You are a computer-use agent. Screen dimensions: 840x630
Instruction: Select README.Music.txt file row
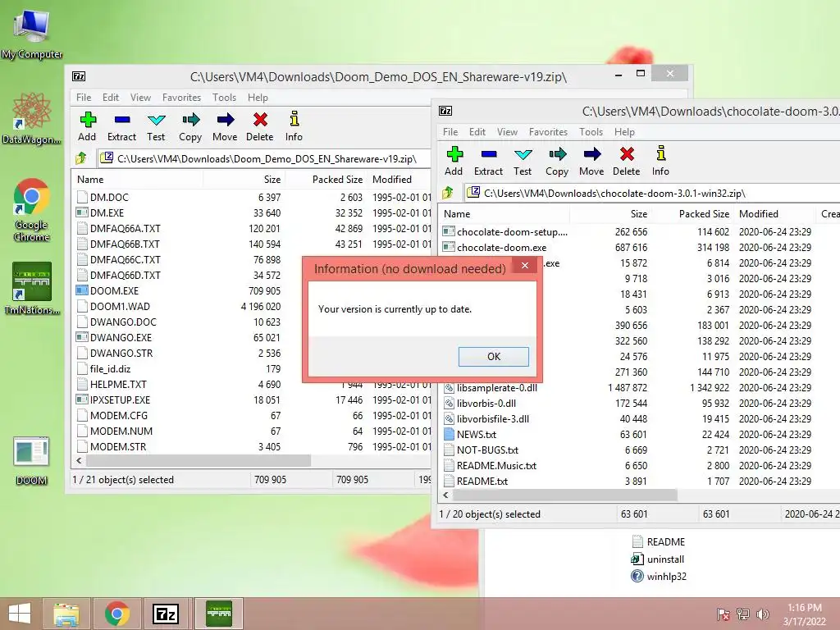tap(640, 466)
